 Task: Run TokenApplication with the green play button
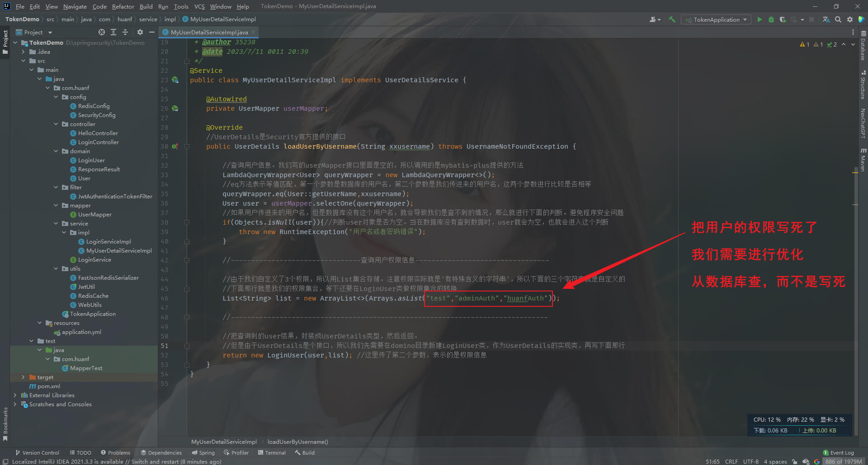tap(759, 19)
